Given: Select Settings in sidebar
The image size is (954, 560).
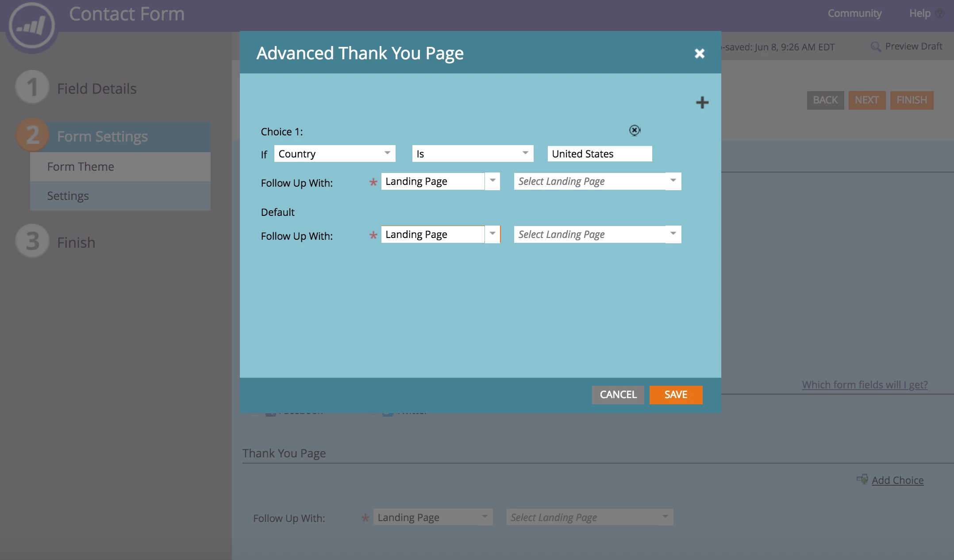Looking at the screenshot, I should (68, 196).
